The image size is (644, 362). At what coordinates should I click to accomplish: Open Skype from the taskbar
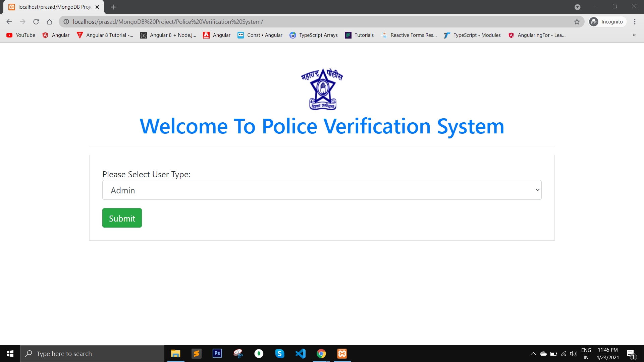(x=280, y=353)
